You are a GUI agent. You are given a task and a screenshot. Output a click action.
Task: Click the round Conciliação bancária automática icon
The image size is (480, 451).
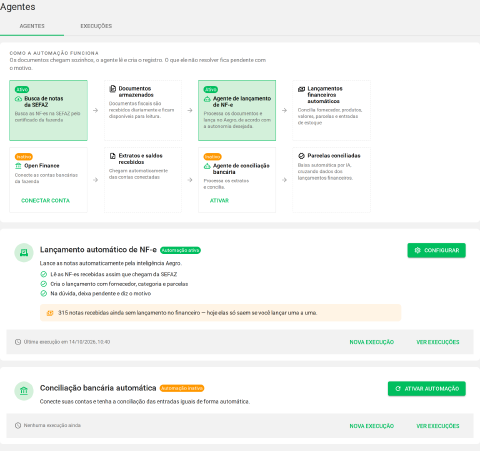click(x=24, y=391)
